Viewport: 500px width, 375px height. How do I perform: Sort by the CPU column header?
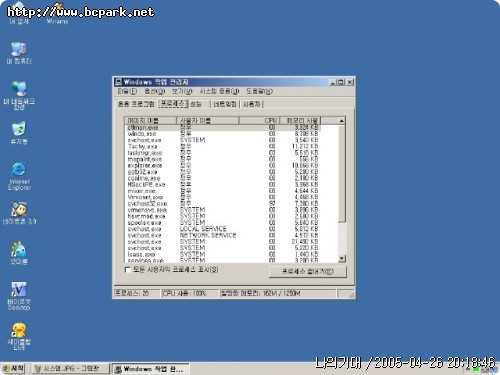[x=259, y=120]
